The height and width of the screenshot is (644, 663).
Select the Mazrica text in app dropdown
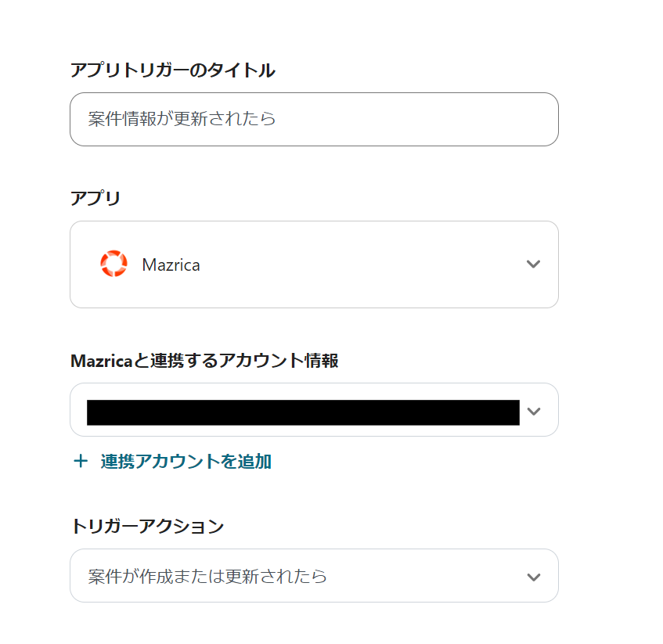click(171, 265)
